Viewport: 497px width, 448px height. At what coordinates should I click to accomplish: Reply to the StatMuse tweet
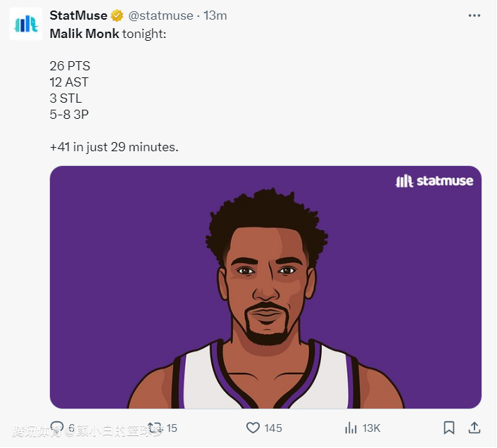coord(57,428)
